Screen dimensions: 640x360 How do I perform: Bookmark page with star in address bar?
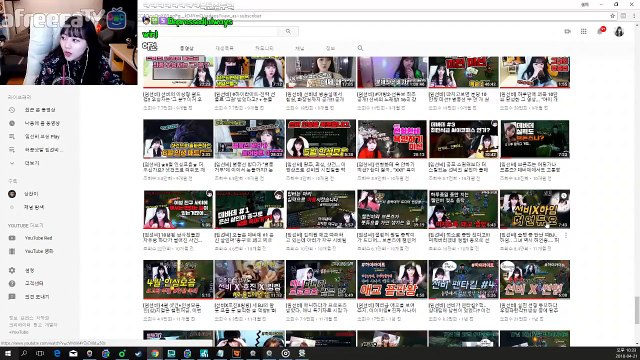coord(612,16)
